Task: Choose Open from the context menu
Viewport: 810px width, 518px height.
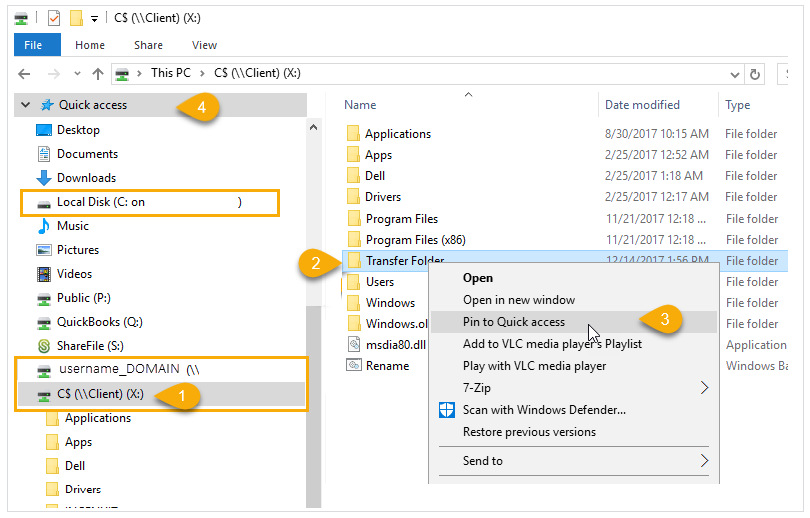Action: pyautogui.click(x=478, y=278)
